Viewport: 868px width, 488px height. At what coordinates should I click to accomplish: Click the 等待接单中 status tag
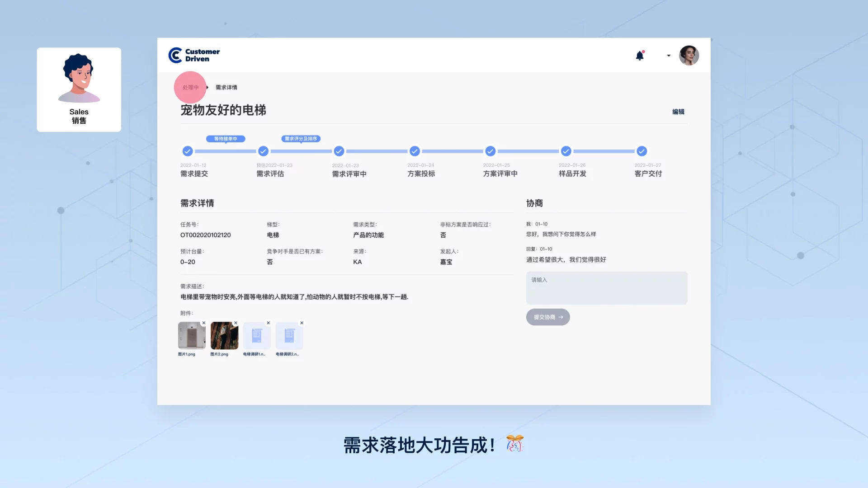pos(226,139)
